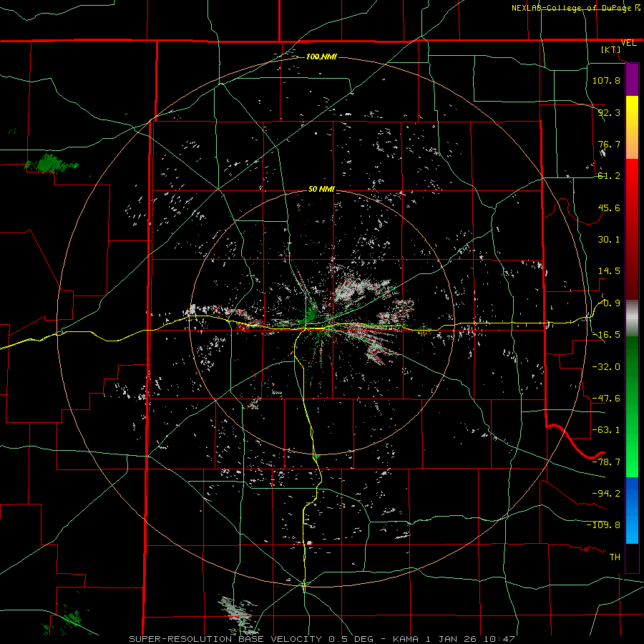Pick the green segment of velocity scale

coord(632,406)
